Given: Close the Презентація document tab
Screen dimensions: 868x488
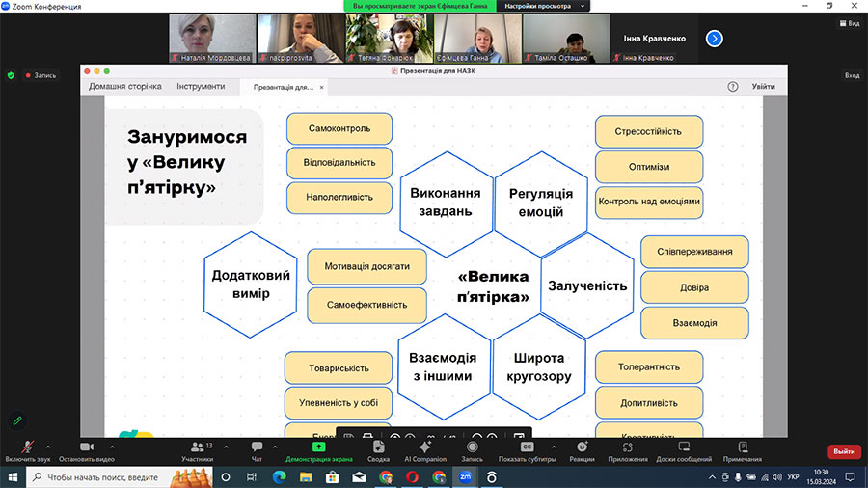Looking at the screenshot, I should [321, 88].
